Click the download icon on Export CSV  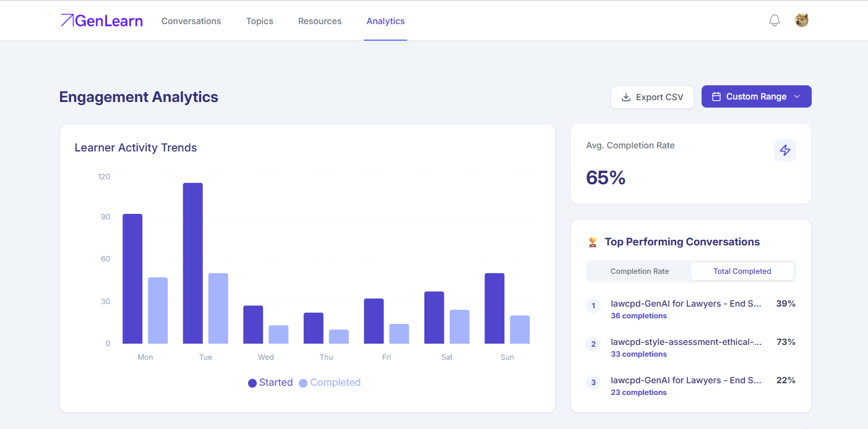tap(626, 97)
